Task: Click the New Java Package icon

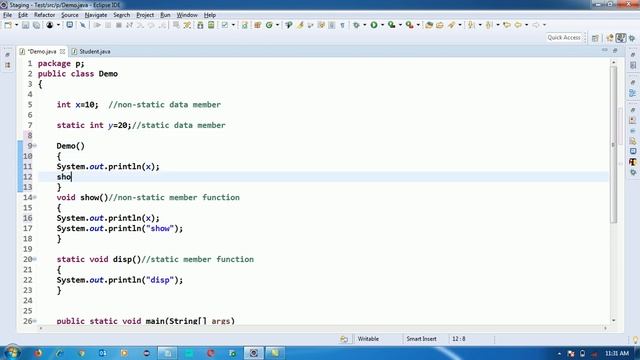Action: pos(258,25)
